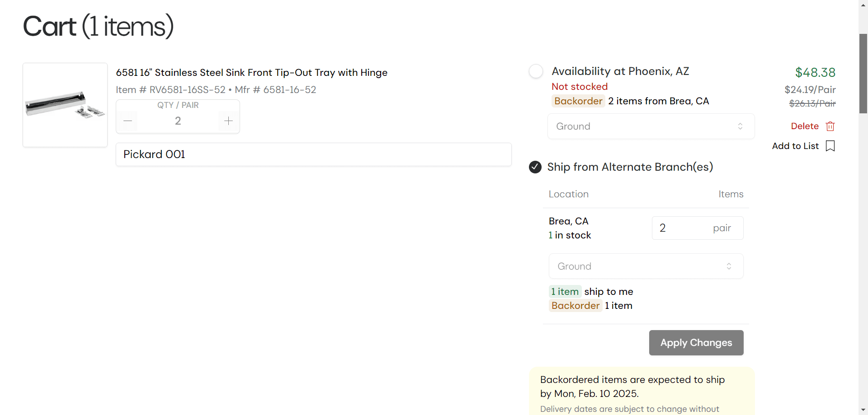Open the 6581 16" Stainless Steel Tray title
The image size is (868, 415).
tap(252, 73)
